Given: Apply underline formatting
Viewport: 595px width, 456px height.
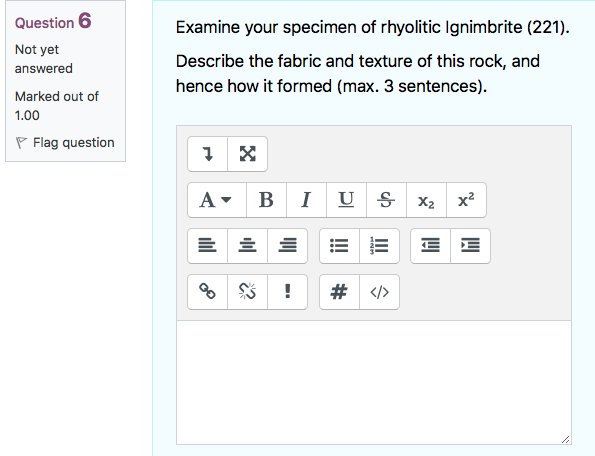Looking at the screenshot, I should [346, 200].
